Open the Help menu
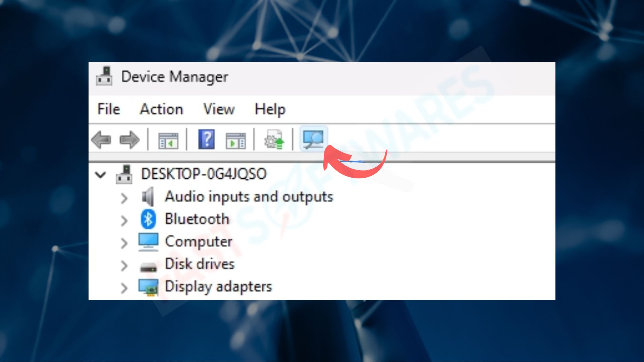Viewport: 644px width, 362px height. [x=270, y=110]
